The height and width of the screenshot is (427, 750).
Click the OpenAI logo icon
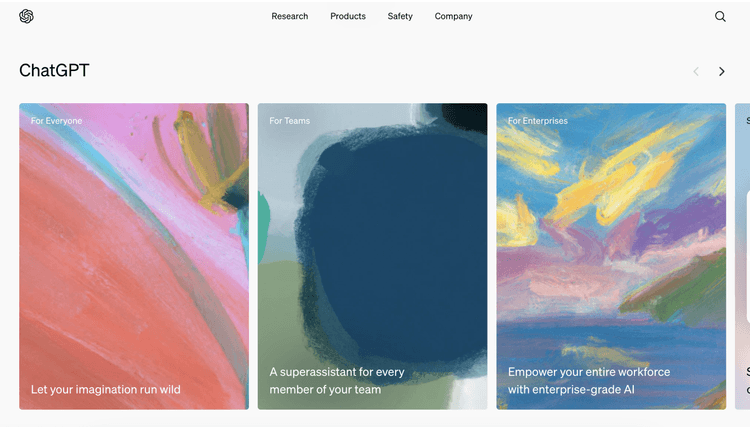click(x=26, y=16)
